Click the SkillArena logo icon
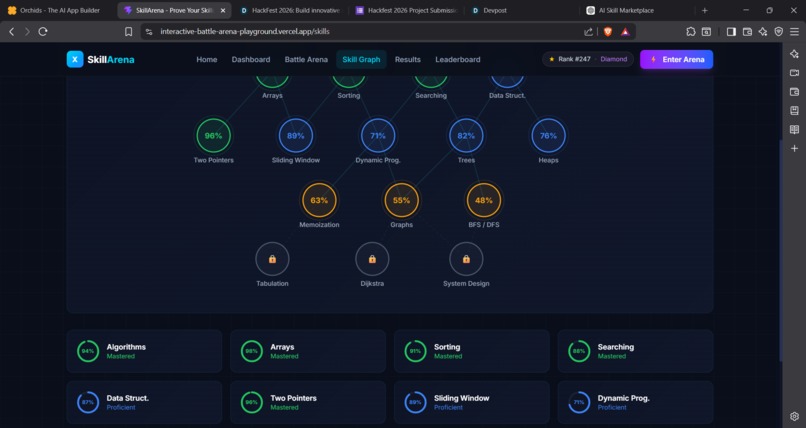 [75, 59]
